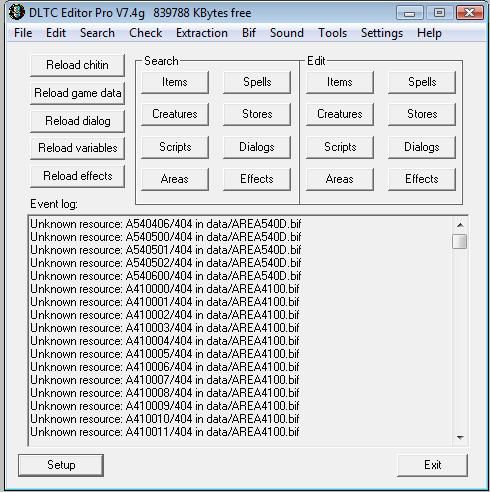The height and width of the screenshot is (492, 490).
Task: Click the Reload chitin button
Action: [x=77, y=65]
